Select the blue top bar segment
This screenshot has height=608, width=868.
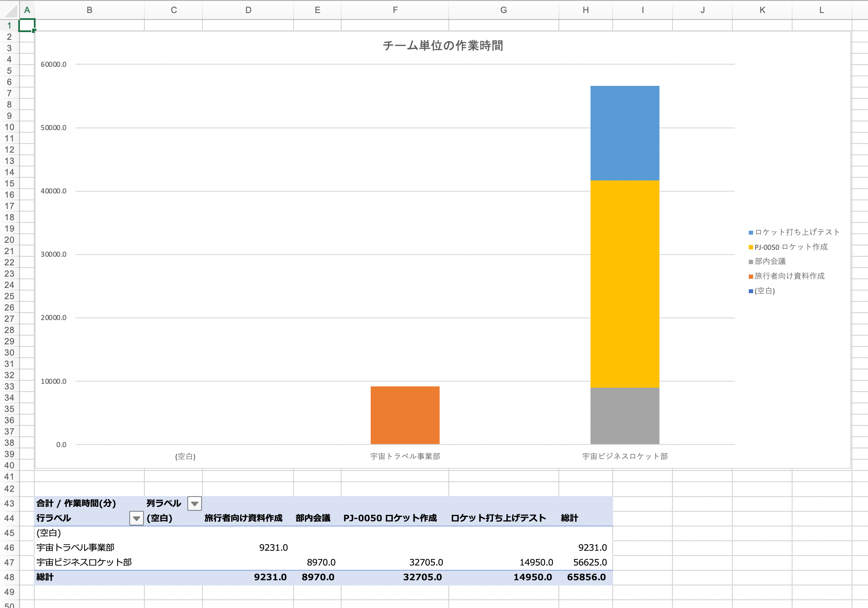625,133
